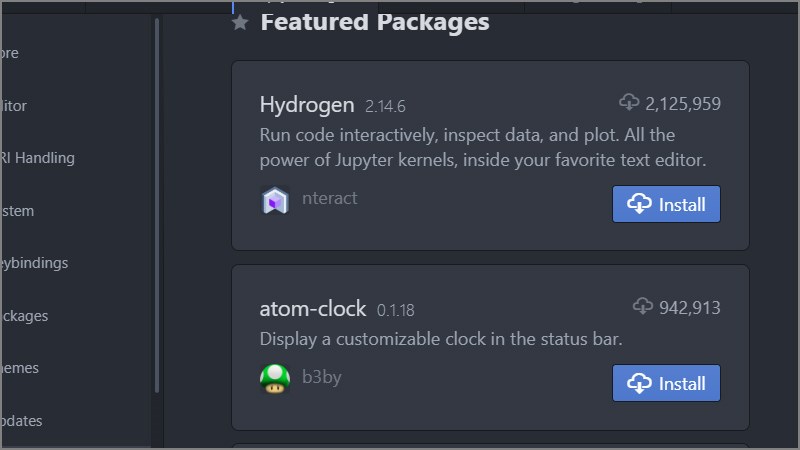Open the Themes panel

tap(22, 368)
